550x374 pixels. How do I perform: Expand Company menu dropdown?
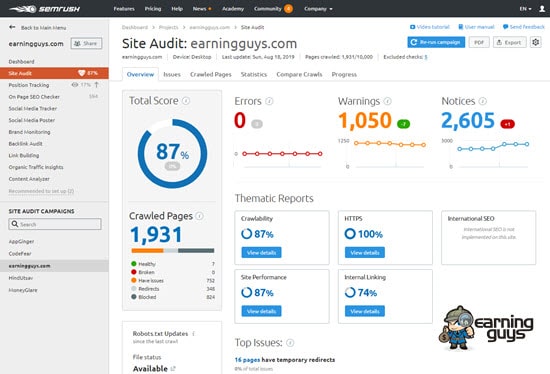click(x=318, y=9)
